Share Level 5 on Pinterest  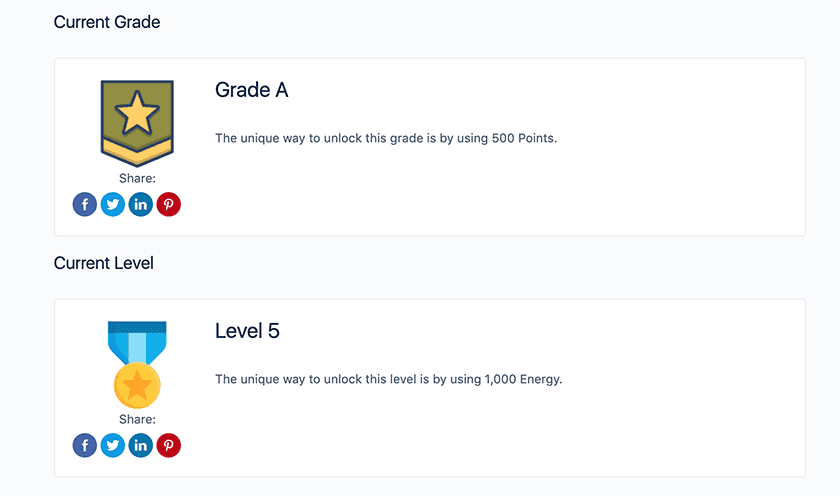tap(169, 446)
